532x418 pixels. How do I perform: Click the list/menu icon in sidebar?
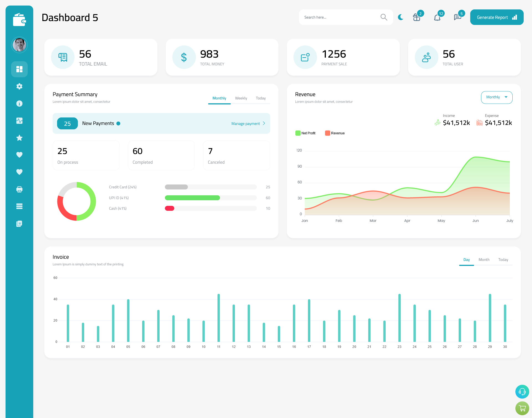[19, 206]
